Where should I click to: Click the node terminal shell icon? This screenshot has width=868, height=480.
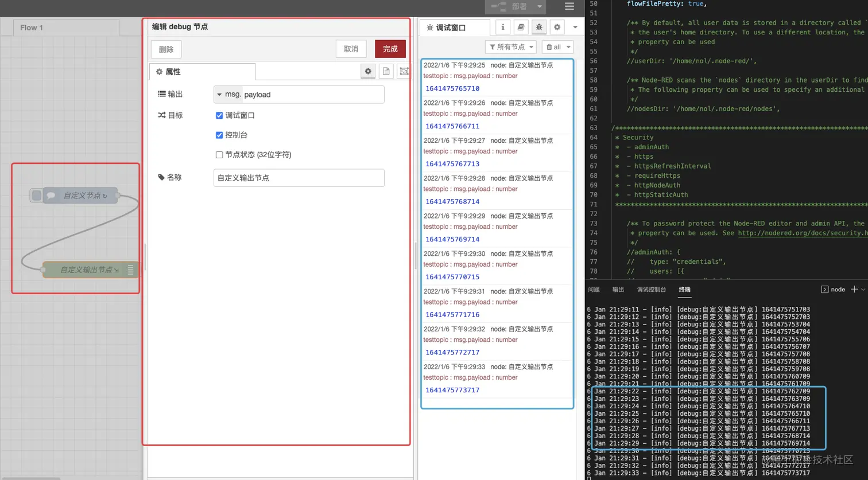point(824,290)
